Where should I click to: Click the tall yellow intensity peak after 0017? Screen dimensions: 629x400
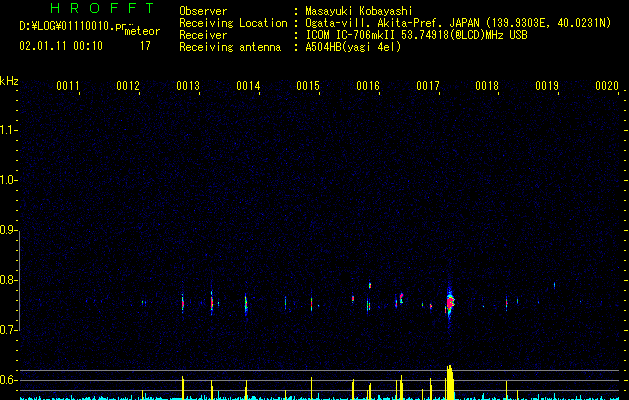(x=450, y=382)
